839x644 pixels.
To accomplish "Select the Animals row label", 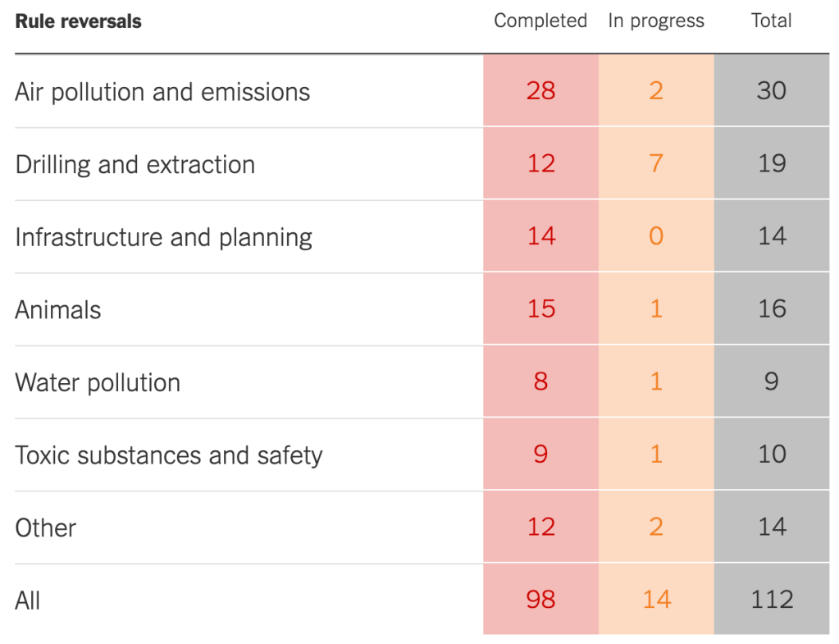I will pyautogui.click(x=58, y=310).
